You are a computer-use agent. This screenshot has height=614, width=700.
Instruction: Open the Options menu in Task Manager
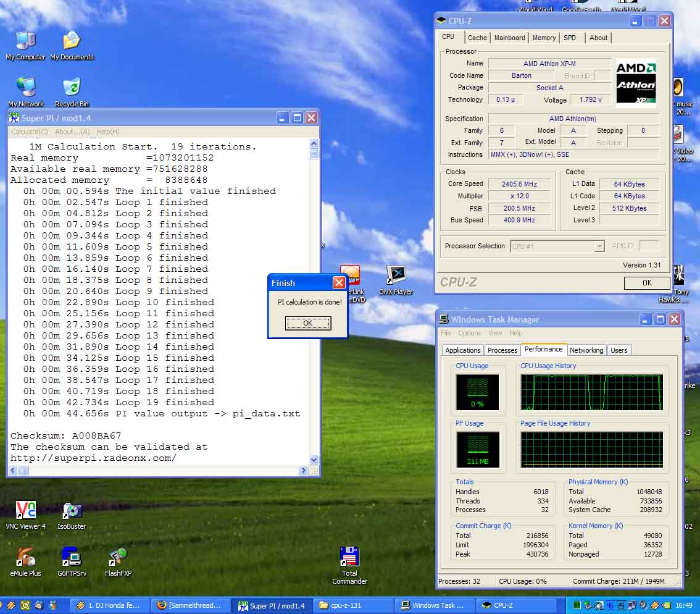[469, 333]
